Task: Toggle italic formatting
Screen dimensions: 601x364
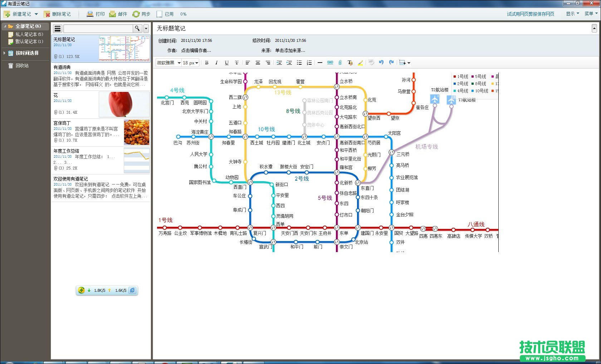Action: coord(216,63)
